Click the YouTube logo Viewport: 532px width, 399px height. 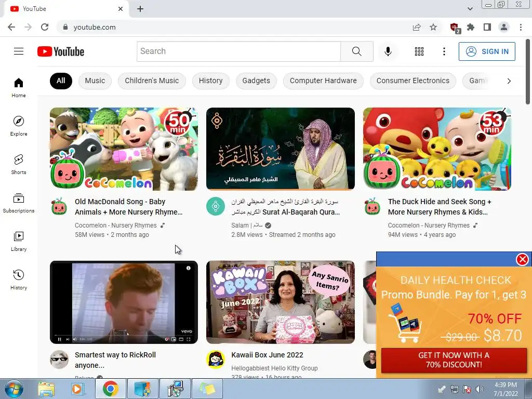(61, 51)
